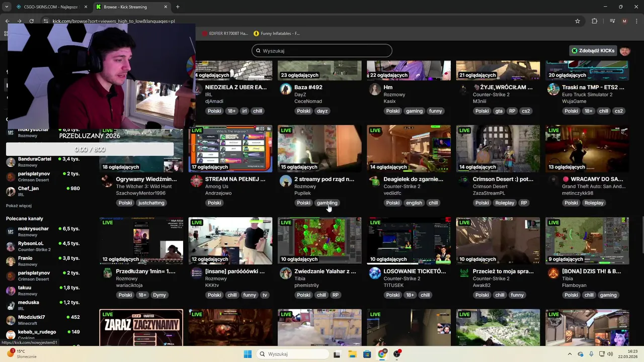Open the media control icon in Chrome toolbar
Screen dimensions: 644x362
(x=612, y=21)
